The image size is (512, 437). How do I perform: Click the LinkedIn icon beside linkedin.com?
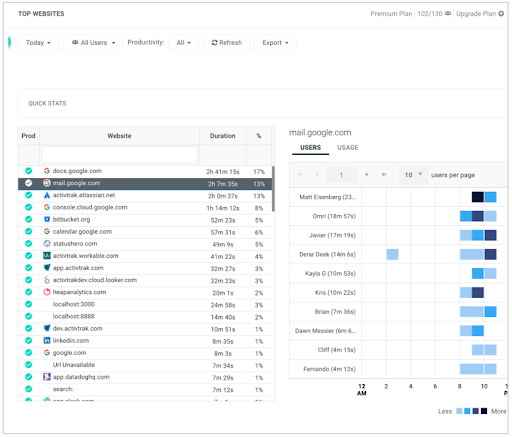pyautogui.click(x=47, y=341)
